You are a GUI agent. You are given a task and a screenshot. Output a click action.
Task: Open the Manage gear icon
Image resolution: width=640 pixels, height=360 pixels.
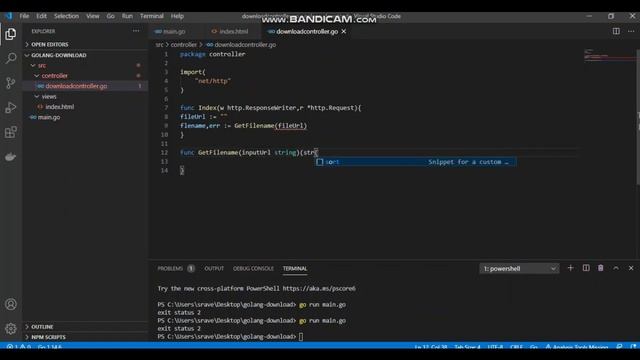11,328
